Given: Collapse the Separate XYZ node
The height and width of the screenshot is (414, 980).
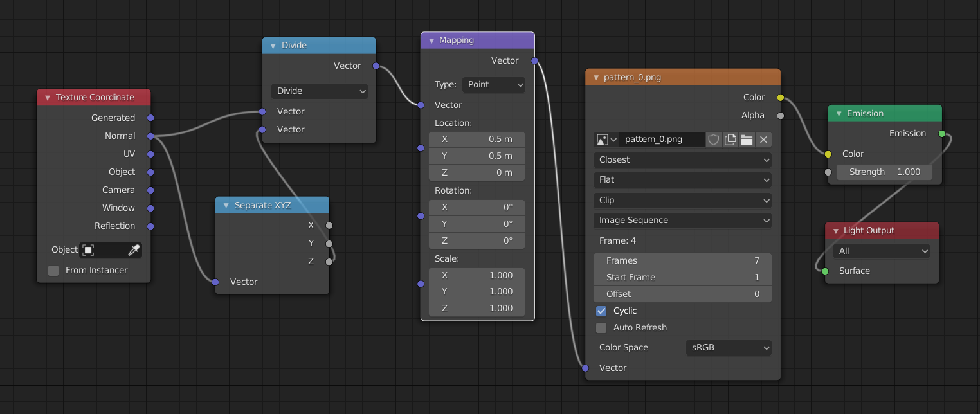Looking at the screenshot, I should 226,206.
